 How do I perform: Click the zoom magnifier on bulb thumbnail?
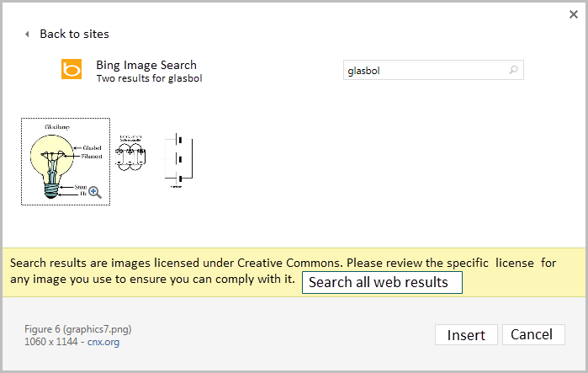click(x=95, y=192)
